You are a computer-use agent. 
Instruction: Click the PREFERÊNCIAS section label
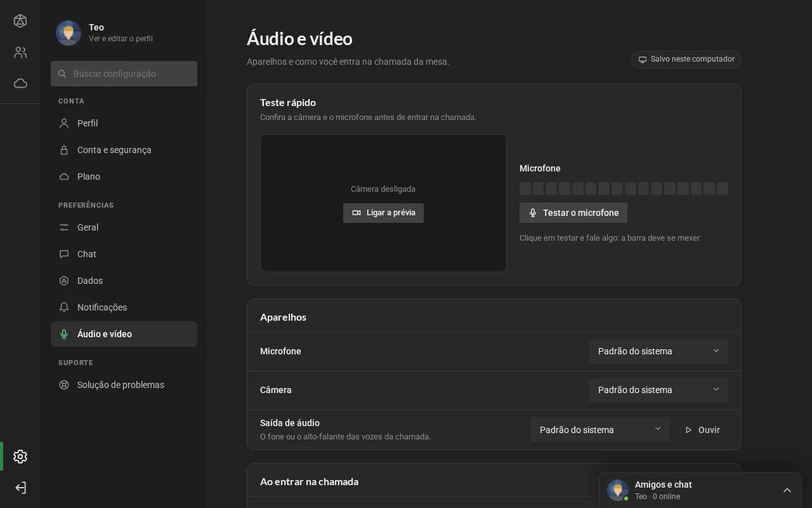click(x=86, y=205)
